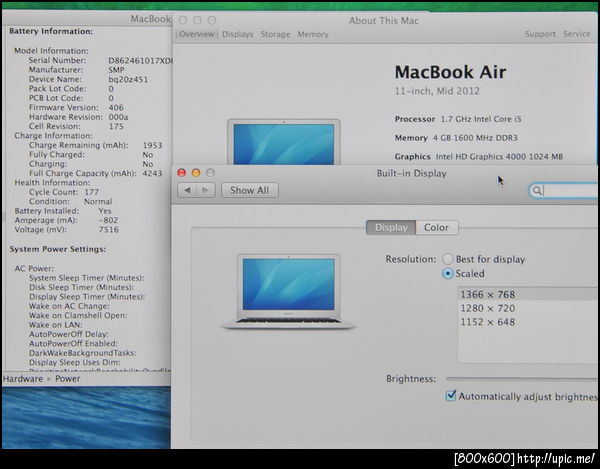Click the Amperage value -802
The height and width of the screenshot is (469, 600).
tap(108, 220)
